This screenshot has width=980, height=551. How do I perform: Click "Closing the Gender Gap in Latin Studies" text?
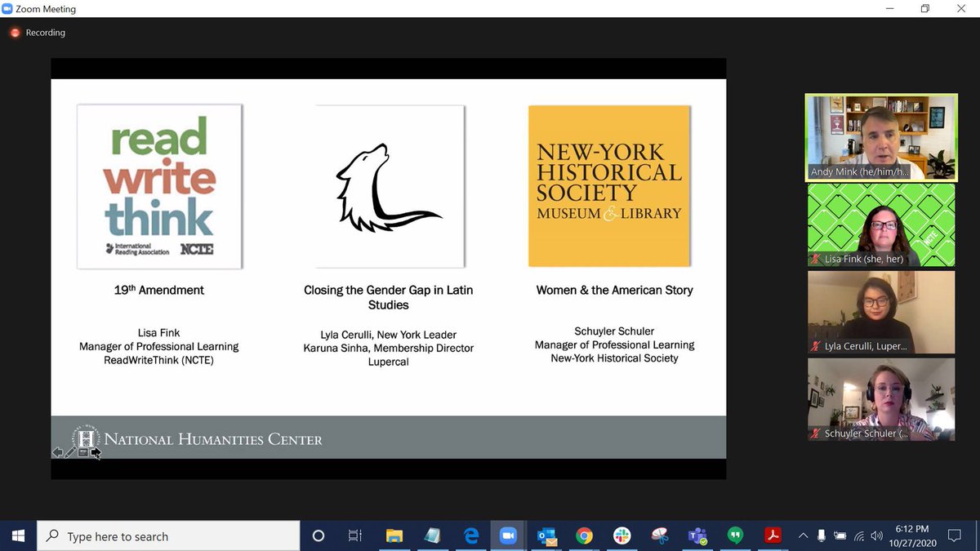pyautogui.click(x=389, y=297)
